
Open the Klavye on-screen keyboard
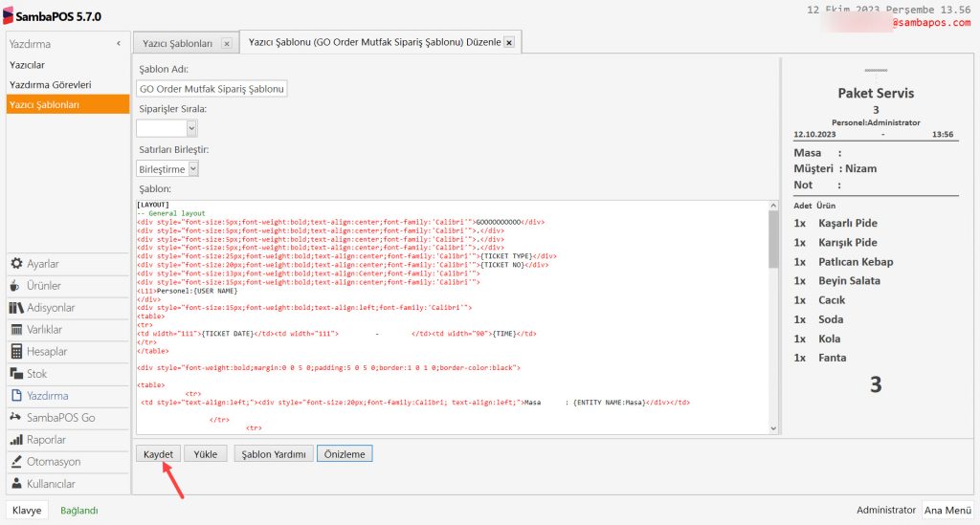27,510
